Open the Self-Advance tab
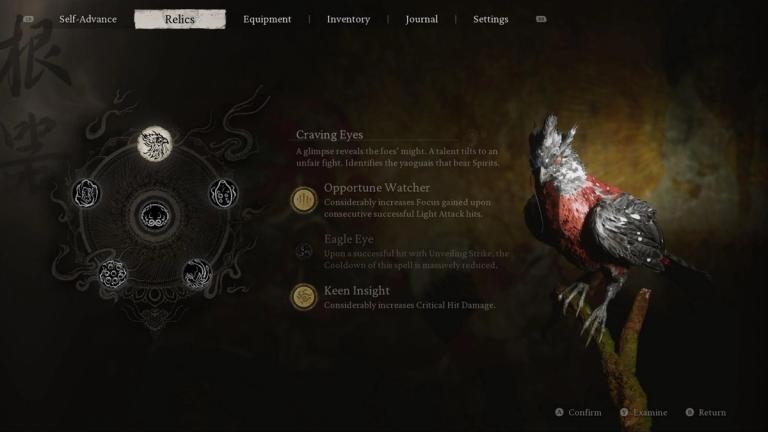Screen dimensions: 768x432 (88, 19)
